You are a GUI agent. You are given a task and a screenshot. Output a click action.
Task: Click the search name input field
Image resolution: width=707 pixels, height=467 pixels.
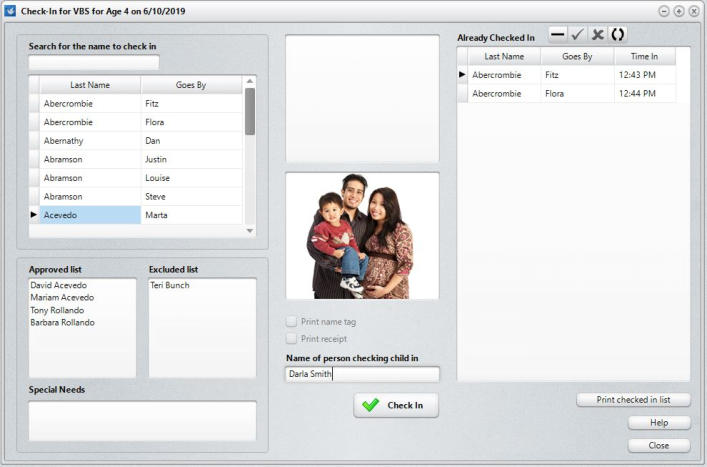click(94, 62)
